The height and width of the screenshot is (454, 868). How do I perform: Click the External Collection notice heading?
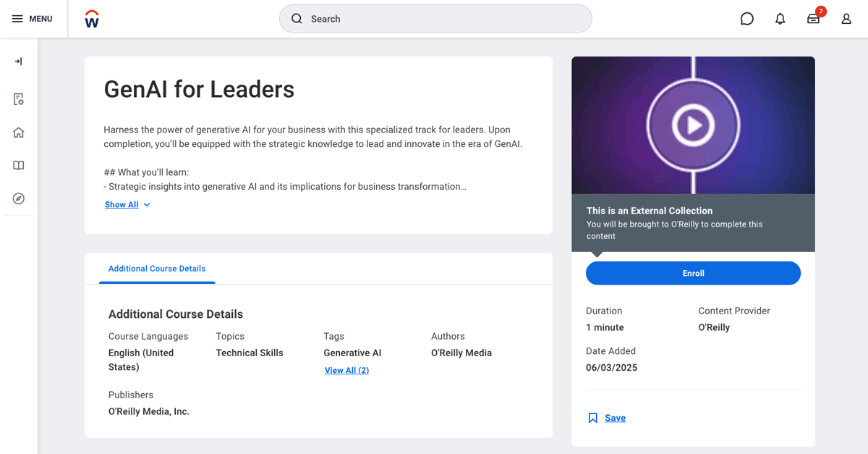coord(650,211)
